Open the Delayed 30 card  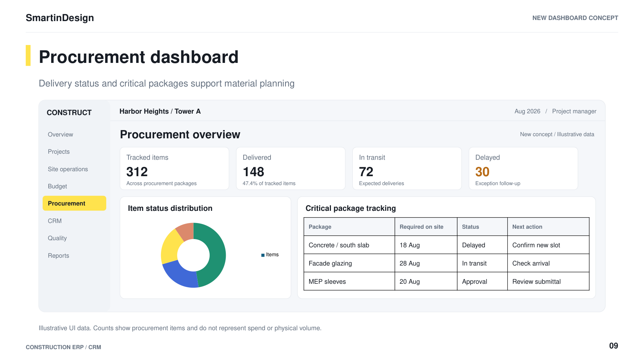tap(523, 168)
